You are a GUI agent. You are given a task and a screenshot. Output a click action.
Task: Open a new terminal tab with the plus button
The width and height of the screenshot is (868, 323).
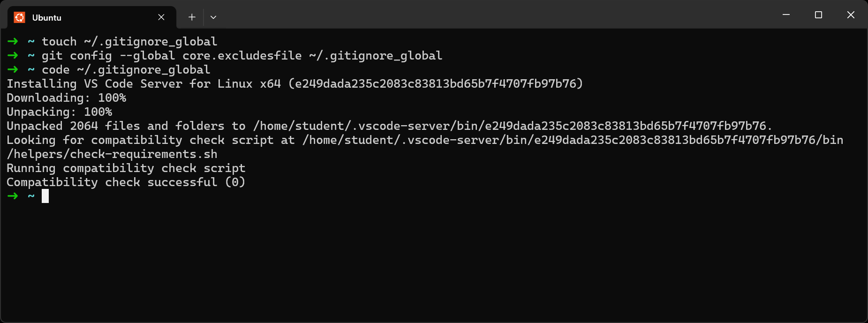[x=192, y=17]
